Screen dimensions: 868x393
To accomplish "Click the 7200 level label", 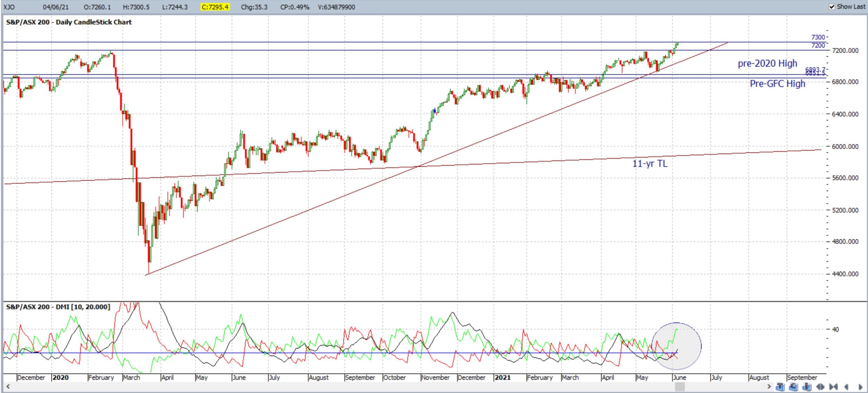I will pos(818,46).
